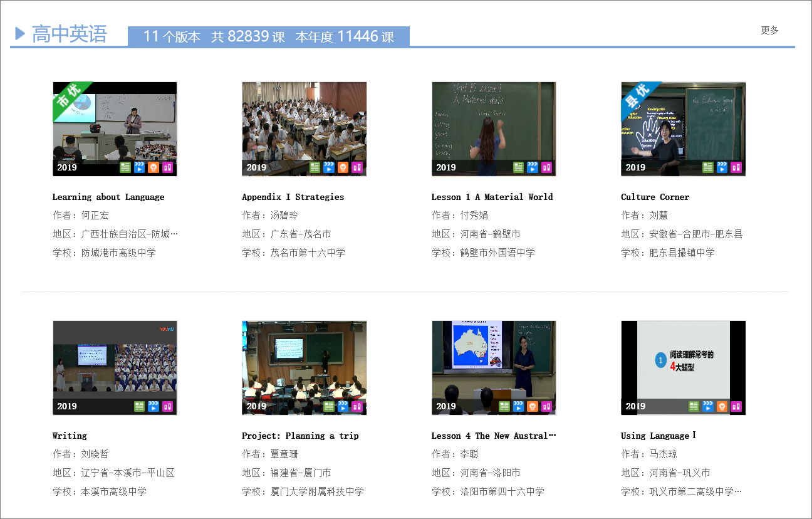Select magenta icon on Planning a trip thumbnail
This screenshot has height=519, width=812.
(x=357, y=406)
